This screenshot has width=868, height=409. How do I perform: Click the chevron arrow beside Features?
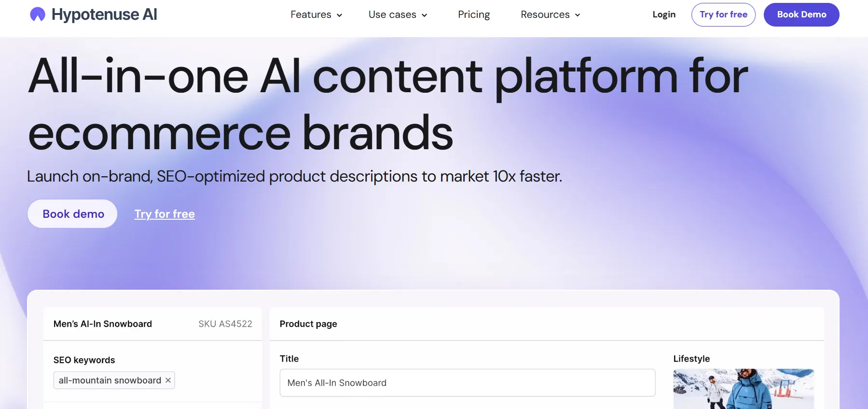[x=340, y=15]
